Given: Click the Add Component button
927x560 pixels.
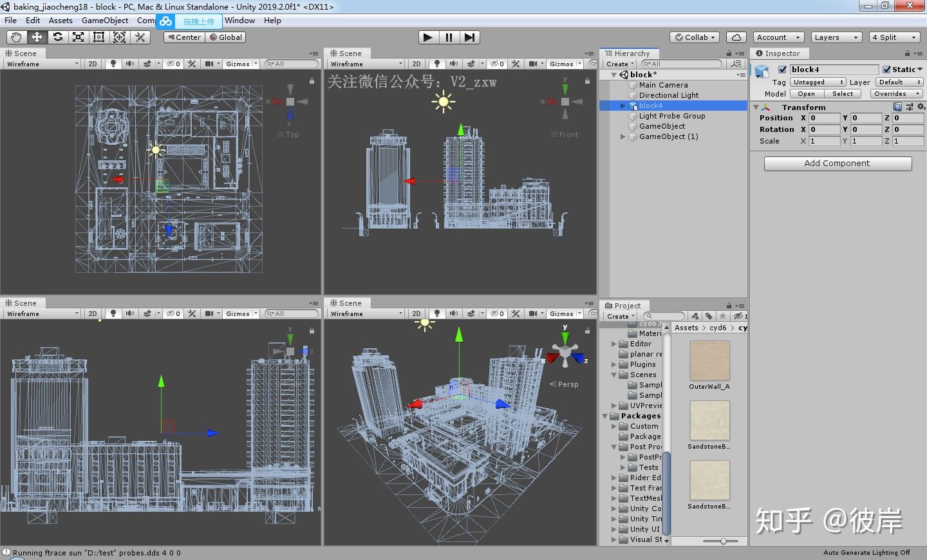Looking at the screenshot, I should [x=838, y=163].
